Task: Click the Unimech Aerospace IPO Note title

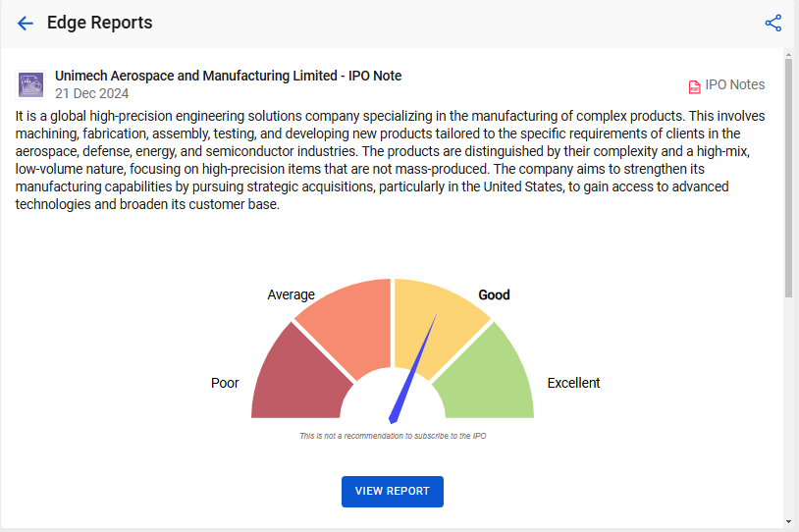Action: 229,76
